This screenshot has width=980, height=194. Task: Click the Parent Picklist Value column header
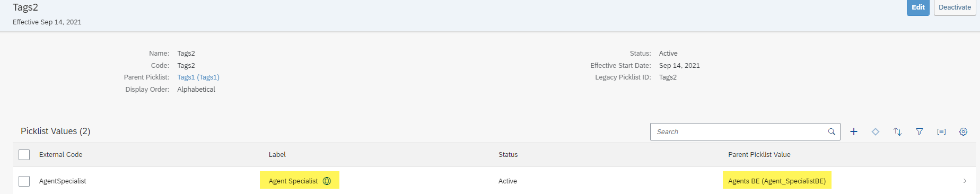tap(759, 155)
